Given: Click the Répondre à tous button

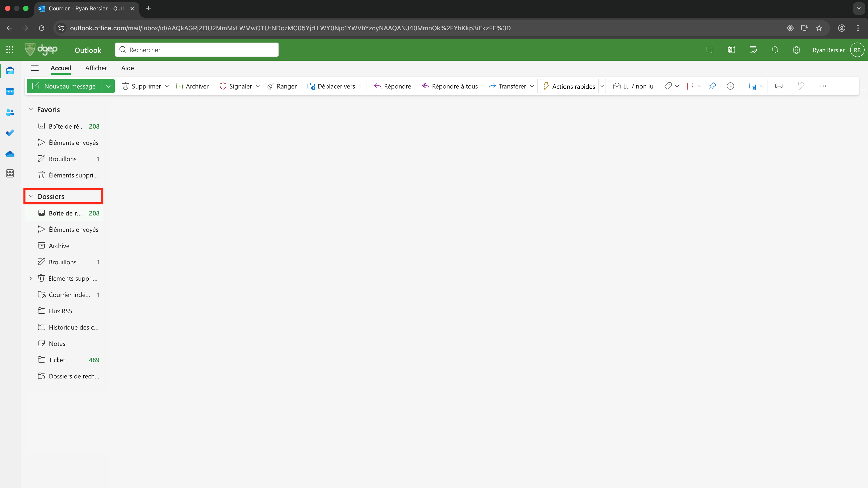Looking at the screenshot, I should 450,86.
